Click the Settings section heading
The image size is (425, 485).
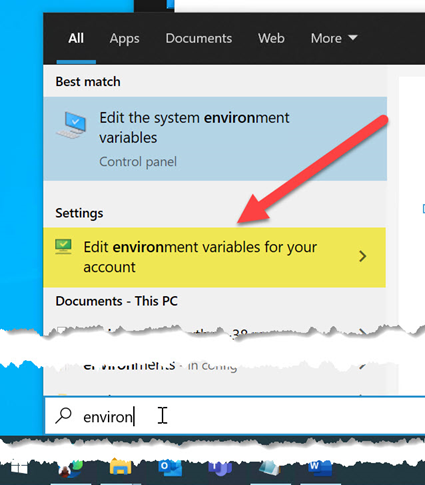[79, 213]
